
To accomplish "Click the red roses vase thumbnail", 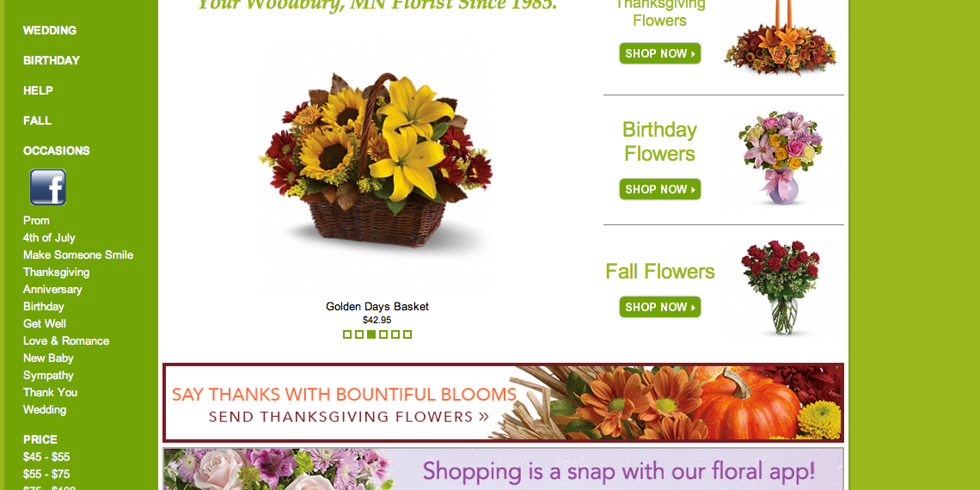I will (x=780, y=287).
